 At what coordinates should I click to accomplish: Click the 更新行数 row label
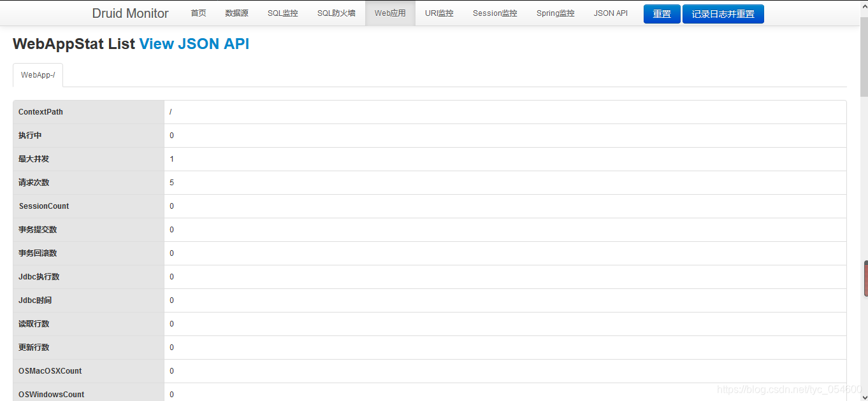(x=34, y=348)
